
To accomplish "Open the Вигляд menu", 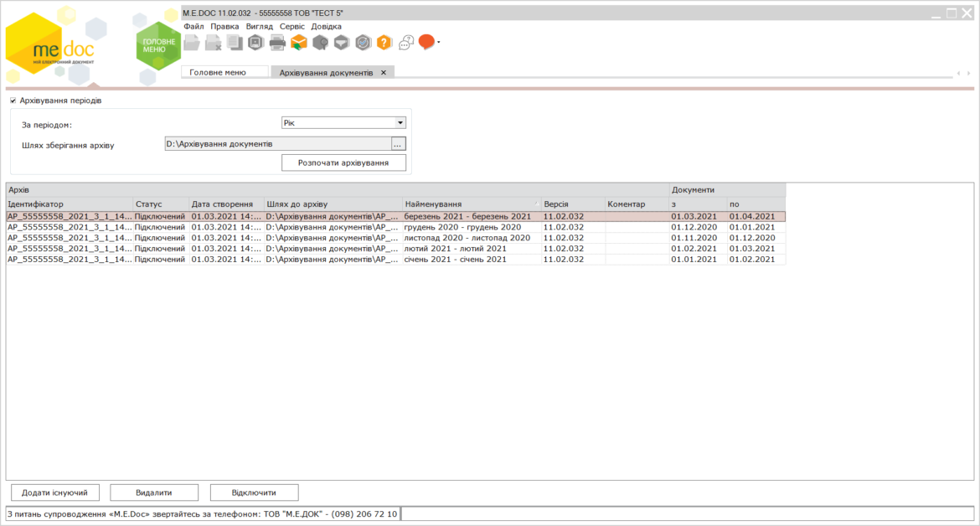I will 260,26.
